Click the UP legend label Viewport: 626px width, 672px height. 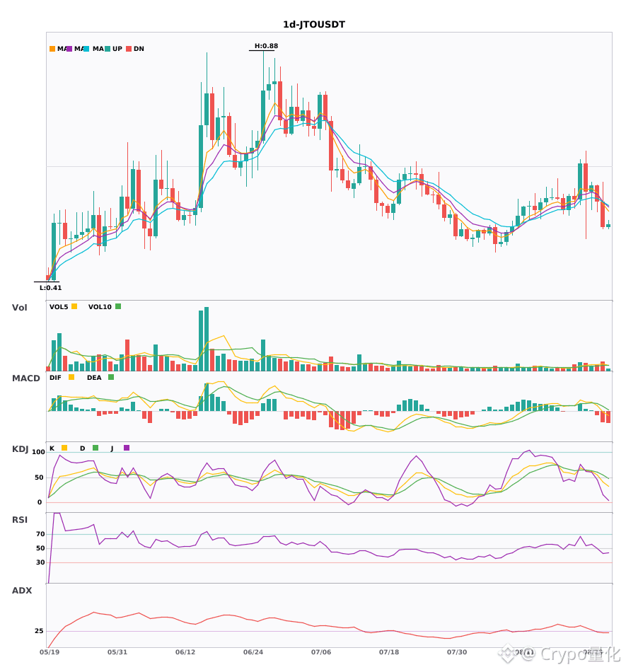pyautogui.click(x=117, y=49)
